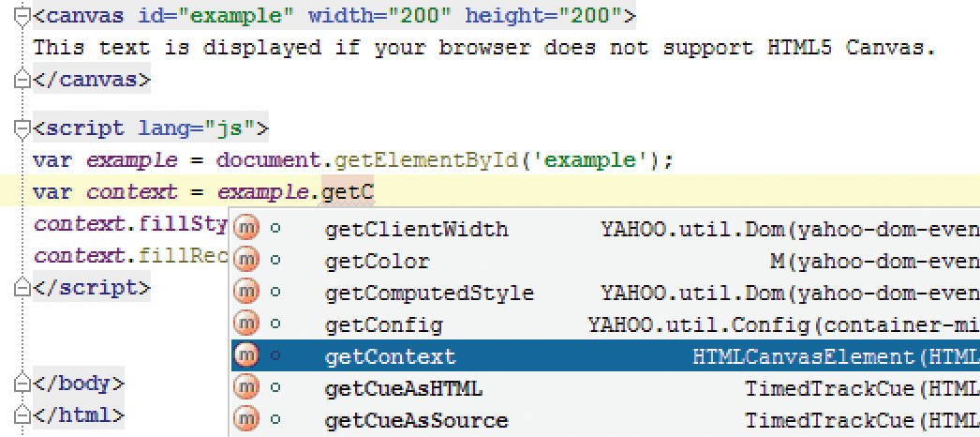Collapse the opening canvas tag fold marker
Image resolution: width=980 pixels, height=437 pixels.
[23, 16]
